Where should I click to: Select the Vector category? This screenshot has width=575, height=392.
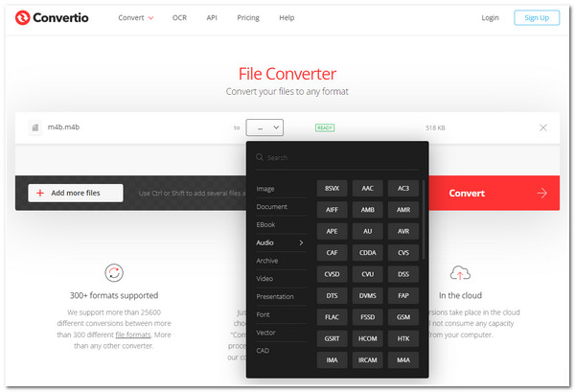pos(281,333)
